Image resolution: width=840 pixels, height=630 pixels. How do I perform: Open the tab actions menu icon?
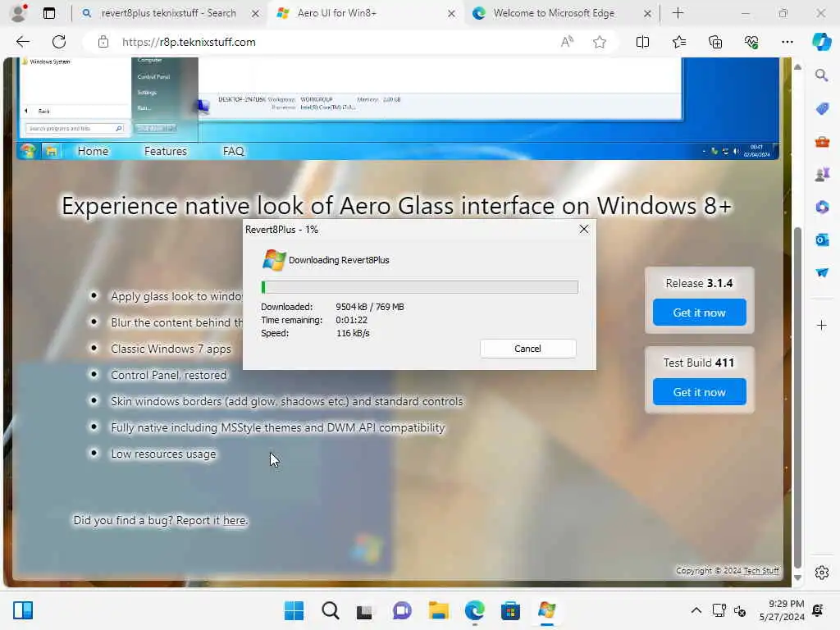[x=49, y=13]
